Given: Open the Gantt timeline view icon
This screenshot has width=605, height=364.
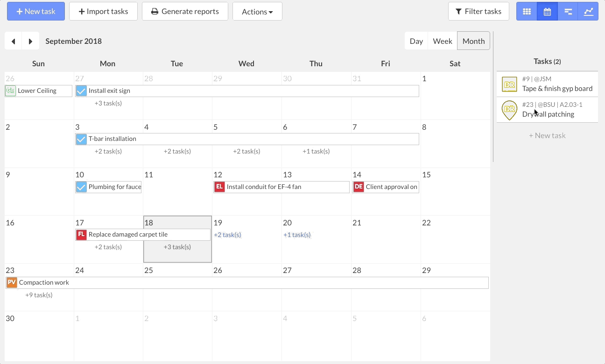Looking at the screenshot, I should pyautogui.click(x=568, y=12).
